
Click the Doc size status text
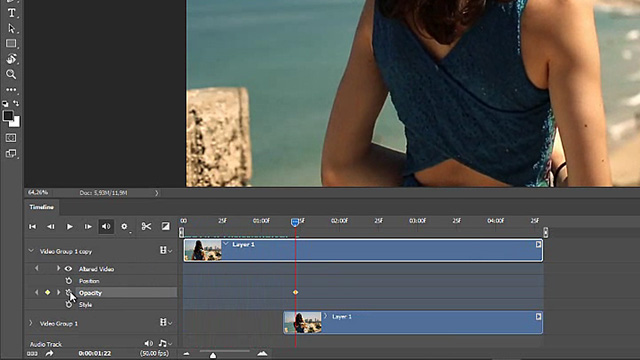click(104, 193)
